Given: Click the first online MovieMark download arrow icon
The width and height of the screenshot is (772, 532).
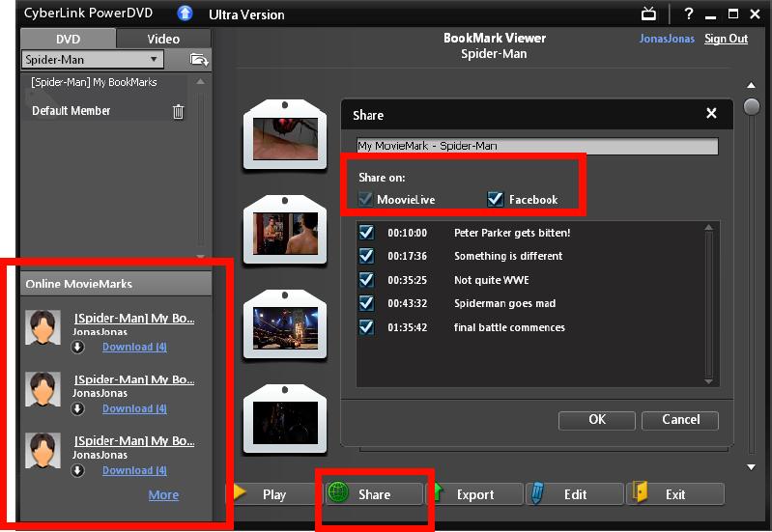Looking at the screenshot, I should pos(78,347).
